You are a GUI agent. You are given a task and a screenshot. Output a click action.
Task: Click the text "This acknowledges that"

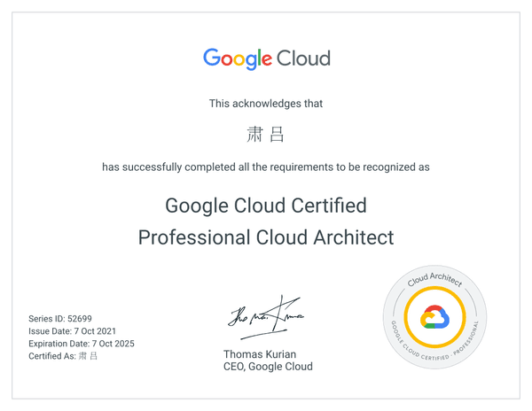click(266, 104)
